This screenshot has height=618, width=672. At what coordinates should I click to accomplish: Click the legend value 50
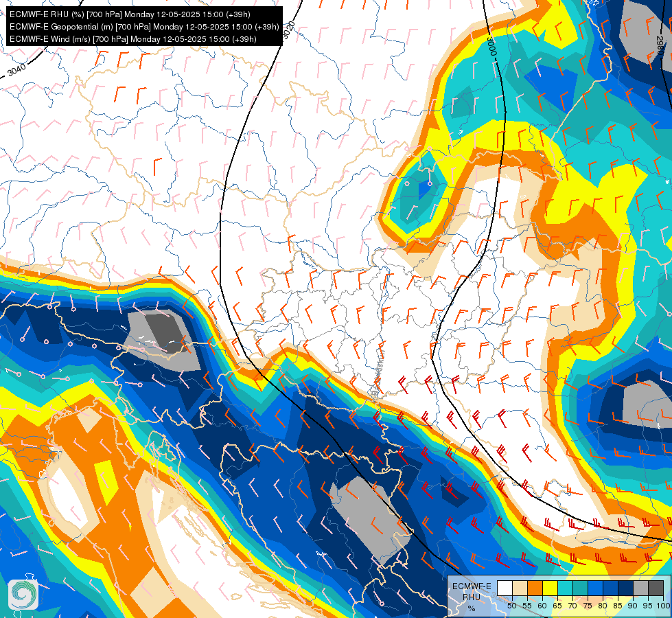click(511, 606)
